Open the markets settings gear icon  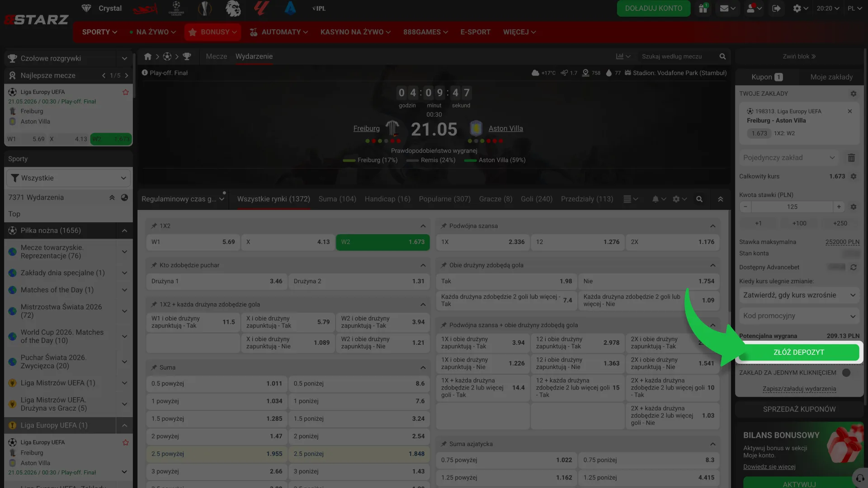(676, 199)
